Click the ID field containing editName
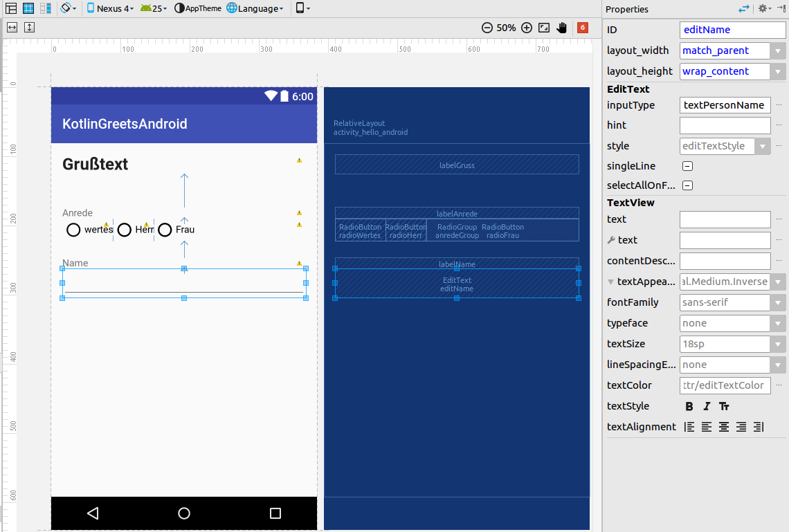Screen dimensions: 789x532 click(732, 30)
